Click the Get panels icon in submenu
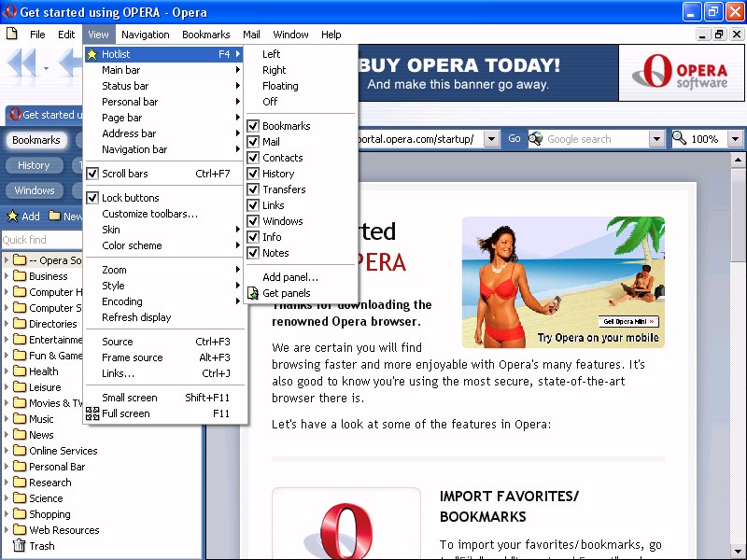Viewport: 747px width, 560px height. (x=253, y=293)
